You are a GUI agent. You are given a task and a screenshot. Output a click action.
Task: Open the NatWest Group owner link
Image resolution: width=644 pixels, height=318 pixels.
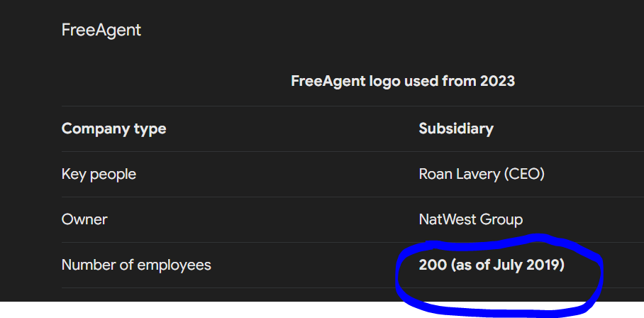pos(471,219)
